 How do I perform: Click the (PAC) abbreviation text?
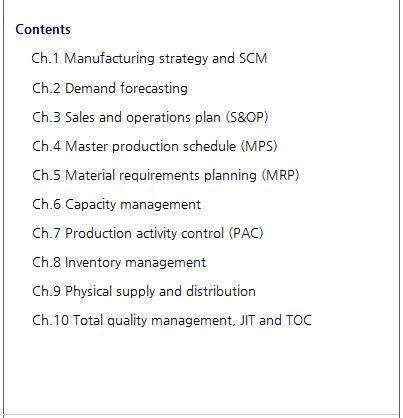tap(246, 233)
